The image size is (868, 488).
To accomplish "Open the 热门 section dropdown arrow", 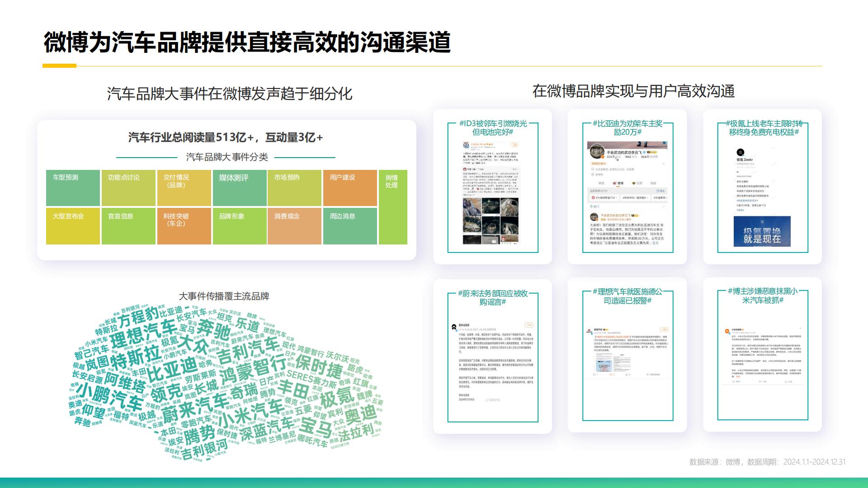I will pos(663,206).
